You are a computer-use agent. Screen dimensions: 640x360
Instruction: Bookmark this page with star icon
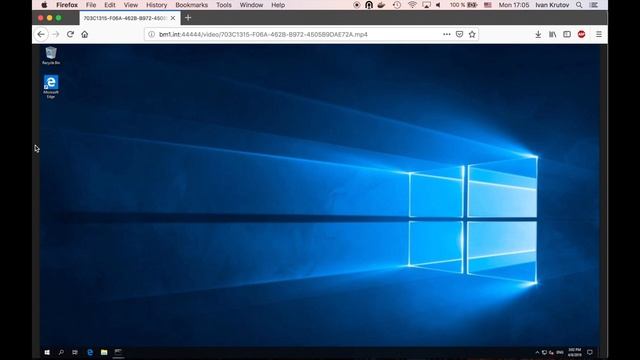[x=472, y=34]
